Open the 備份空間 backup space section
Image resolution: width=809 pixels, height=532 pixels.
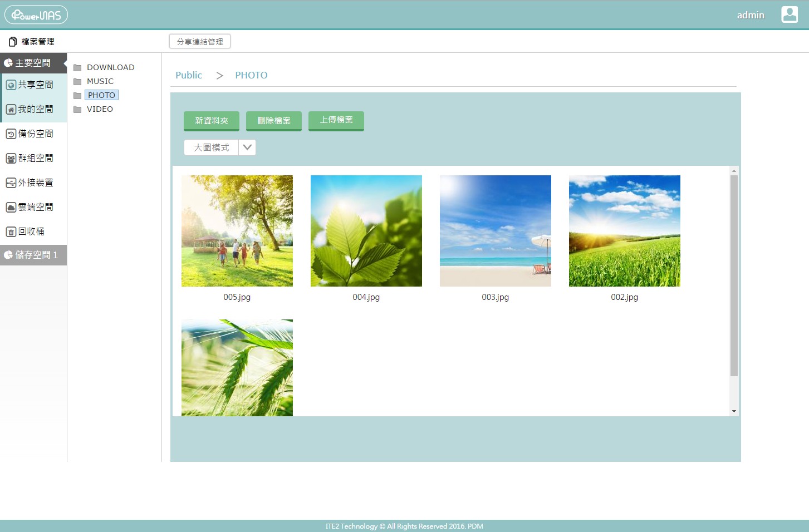pos(33,134)
